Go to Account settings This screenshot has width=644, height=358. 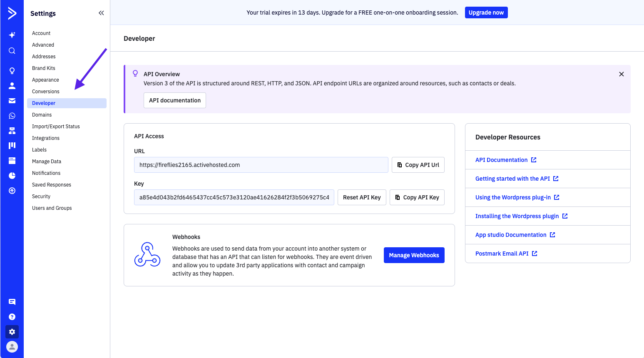click(41, 33)
